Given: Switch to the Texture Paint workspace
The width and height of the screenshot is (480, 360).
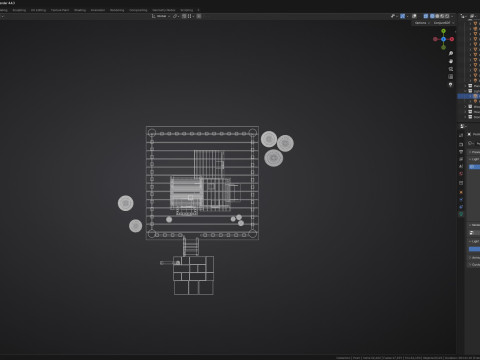Looking at the screenshot, I should [x=60, y=10].
